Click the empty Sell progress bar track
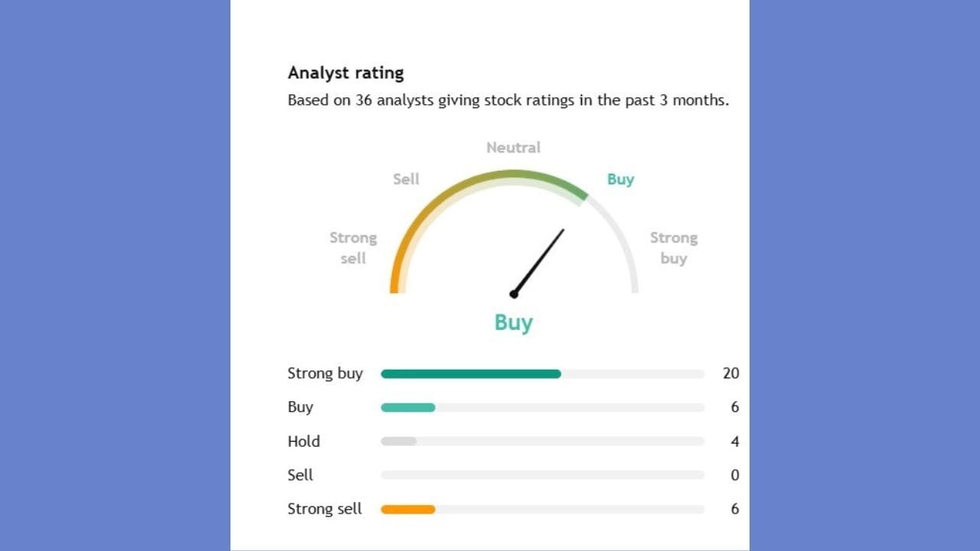The image size is (980, 551). [x=542, y=475]
